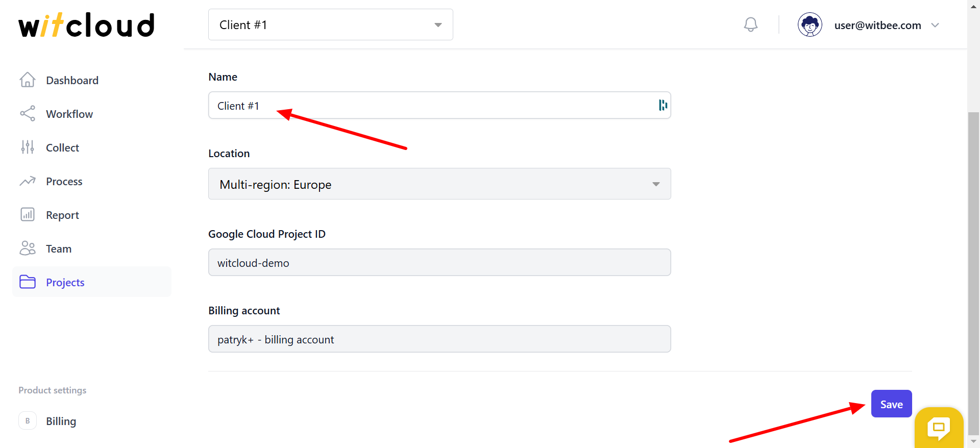
Task: Open the yellow chat widget
Action: [x=939, y=428]
